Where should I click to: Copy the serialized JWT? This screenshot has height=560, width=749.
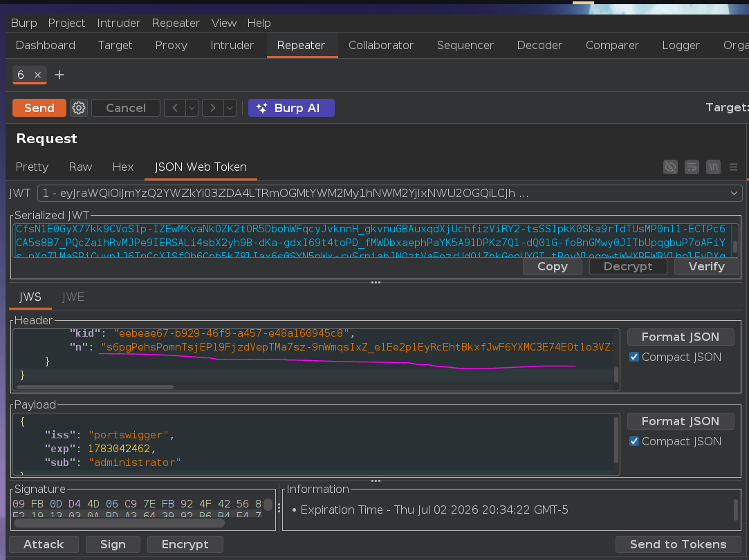coord(553,266)
